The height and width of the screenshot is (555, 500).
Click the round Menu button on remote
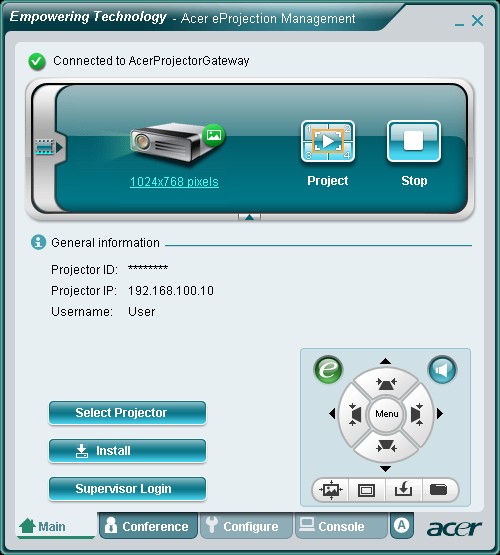(x=386, y=414)
